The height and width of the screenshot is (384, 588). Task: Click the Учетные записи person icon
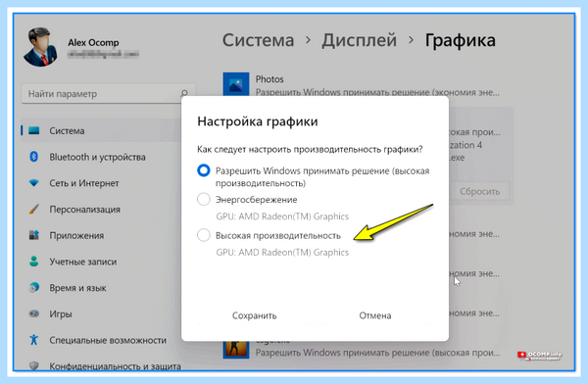33,262
